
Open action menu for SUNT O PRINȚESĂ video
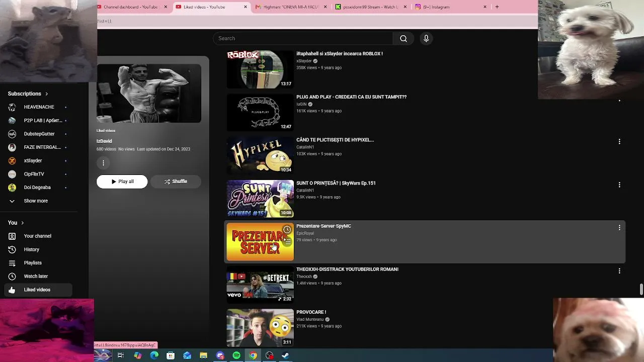tap(619, 185)
